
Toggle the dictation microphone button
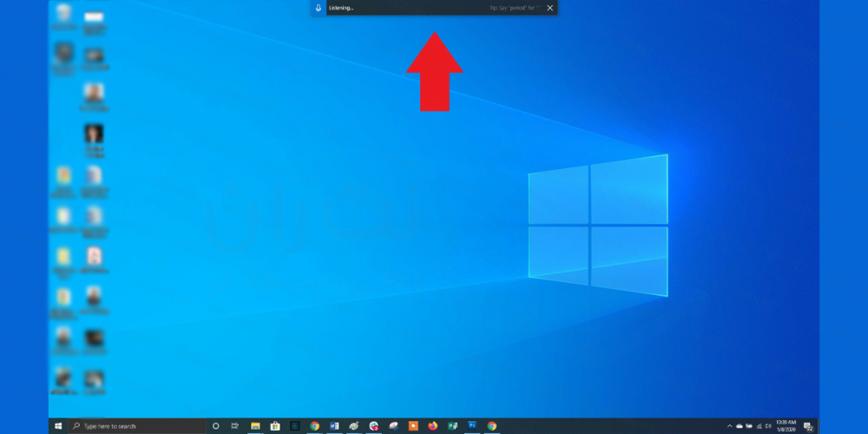(x=319, y=8)
